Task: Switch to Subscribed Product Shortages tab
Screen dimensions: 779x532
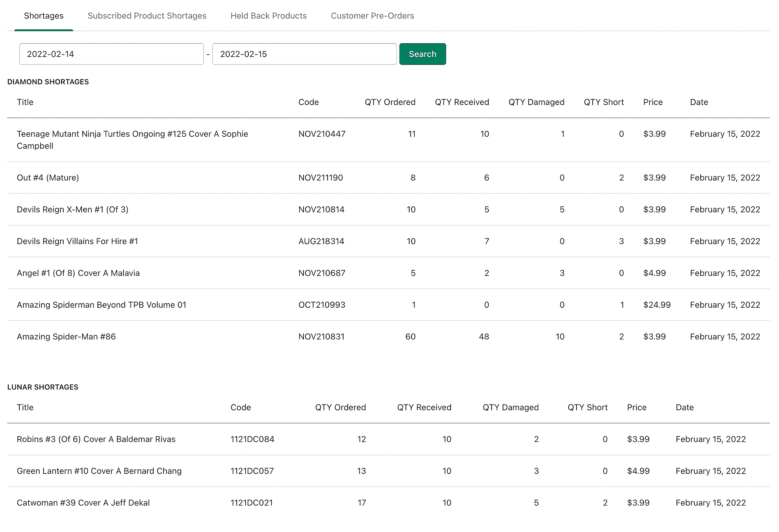Action: (147, 16)
